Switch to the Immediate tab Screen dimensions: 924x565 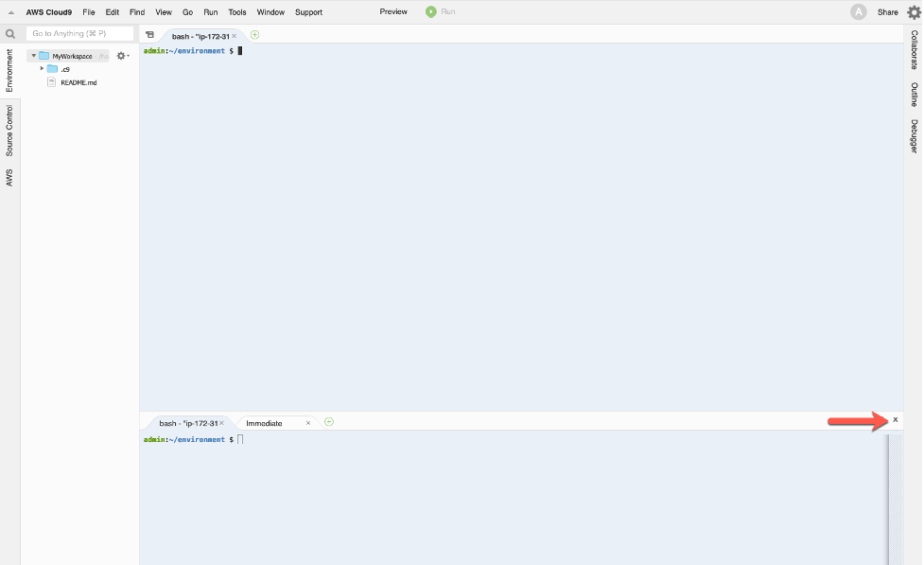coord(265,423)
